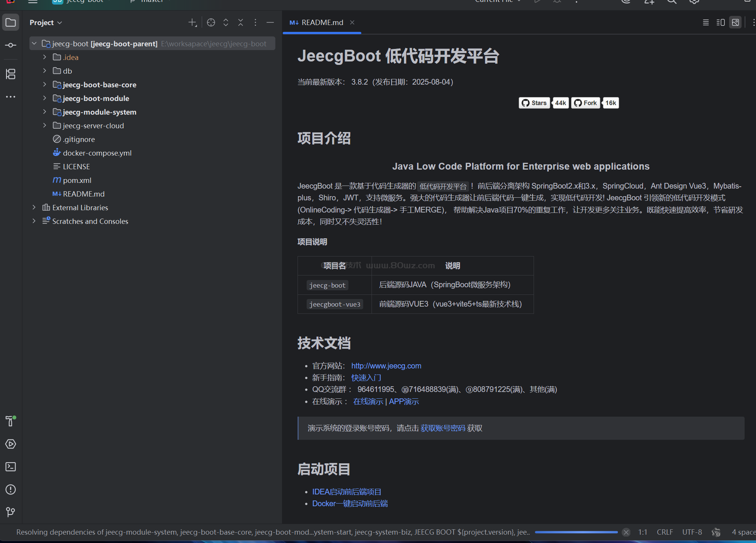Open Project panel options menu
756x543 pixels.
[x=255, y=22]
